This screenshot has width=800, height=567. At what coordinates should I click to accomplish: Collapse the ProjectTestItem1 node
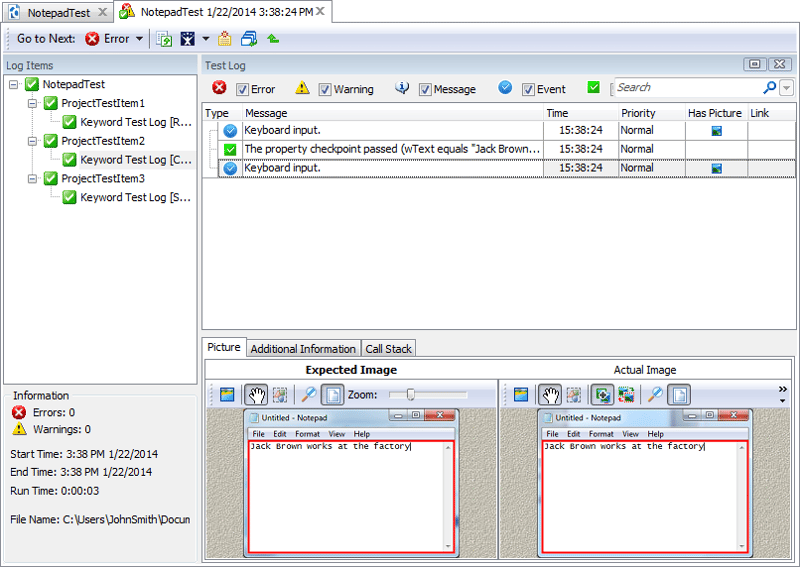click(33, 104)
